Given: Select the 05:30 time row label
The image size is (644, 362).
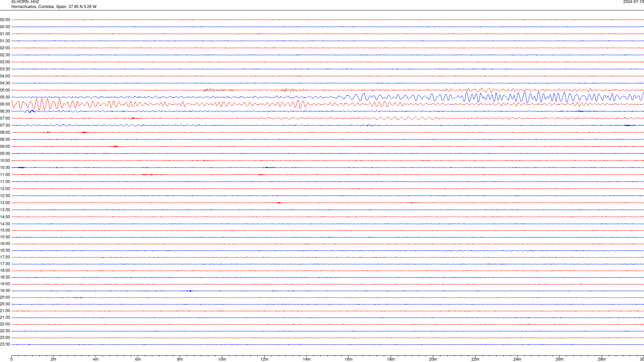Looking at the screenshot, I should coord(5,97).
